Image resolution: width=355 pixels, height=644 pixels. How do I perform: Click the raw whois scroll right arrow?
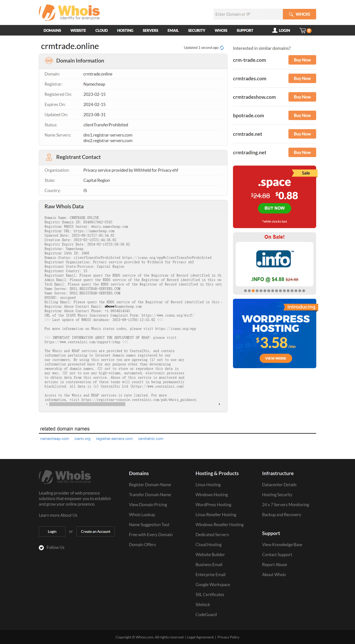(219, 404)
